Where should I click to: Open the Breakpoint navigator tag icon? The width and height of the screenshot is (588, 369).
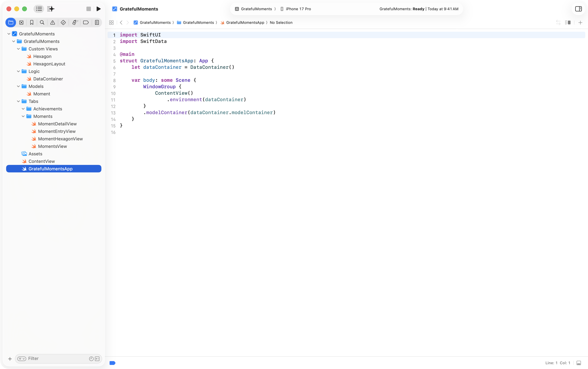[x=86, y=22]
